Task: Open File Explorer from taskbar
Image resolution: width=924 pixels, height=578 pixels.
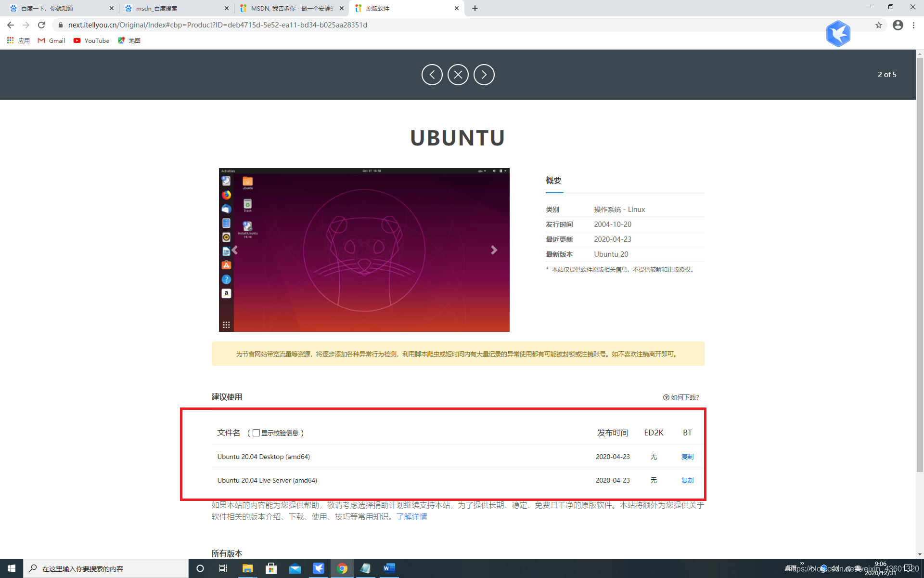Action: click(x=247, y=568)
